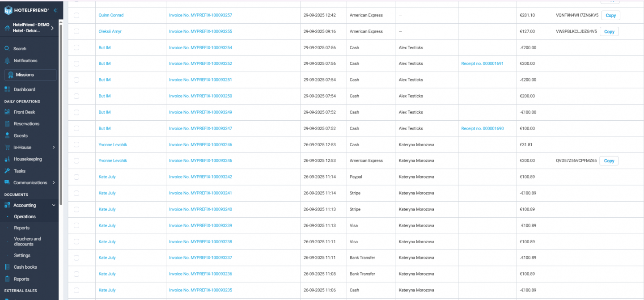Screen dimensions: 644x300
Task: Select the Housekeeping icon
Action: tap(8, 159)
